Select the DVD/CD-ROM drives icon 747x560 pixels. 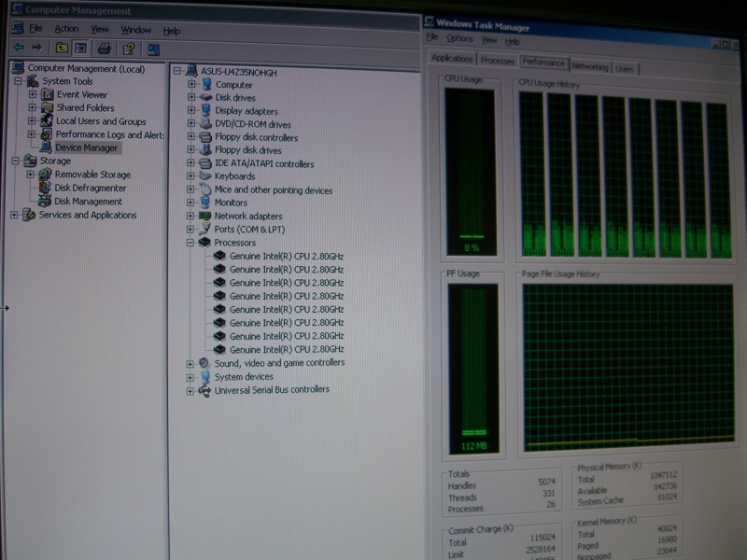(x=205, y=124)
